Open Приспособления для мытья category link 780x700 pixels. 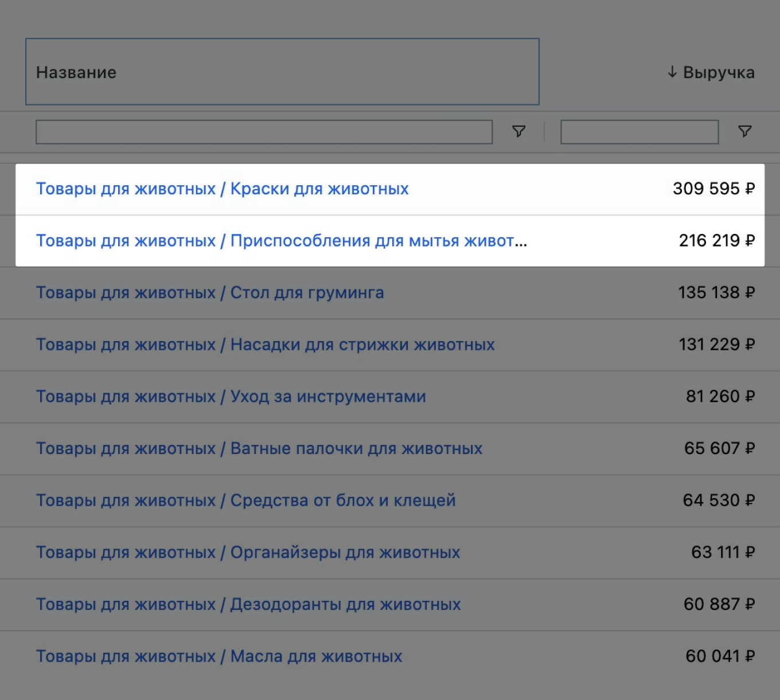(282, 241)
